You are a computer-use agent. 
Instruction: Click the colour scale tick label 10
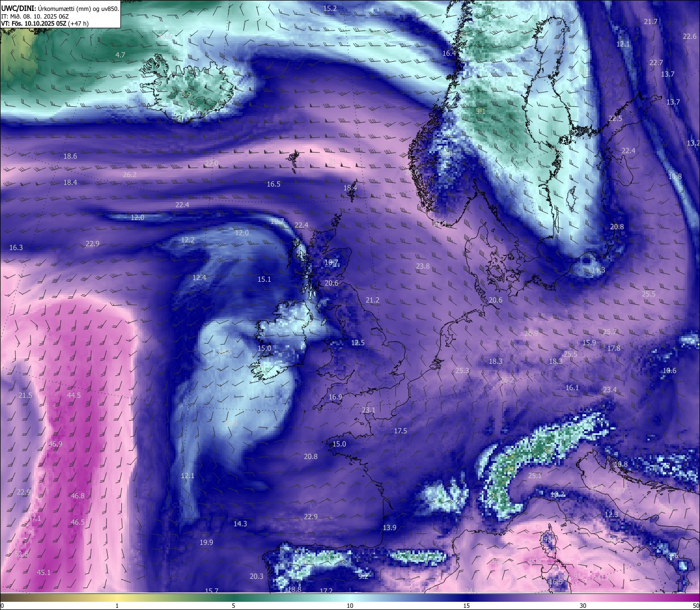pyautogui.click(x=350, y=606)
